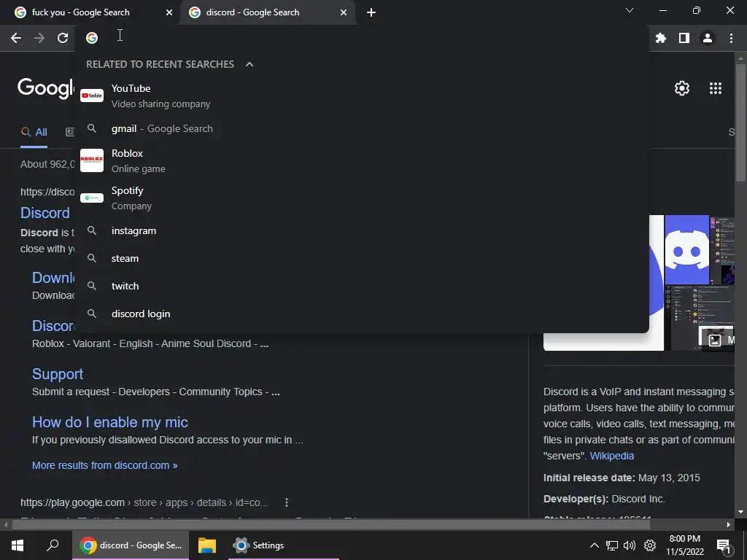747x560 pixels.
Task: Select the steam suggestion
Action: (x=362, y=259)
